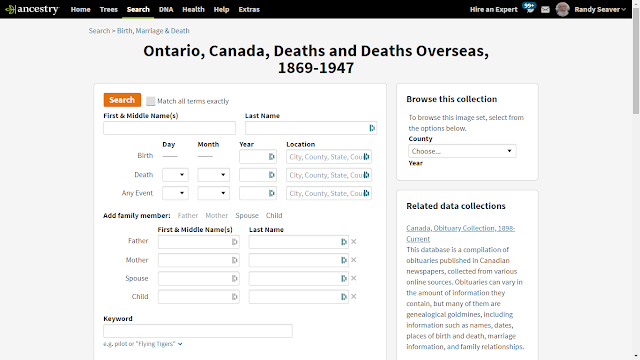
Task: Click the Death Location input field
Action: coord(329,175)
